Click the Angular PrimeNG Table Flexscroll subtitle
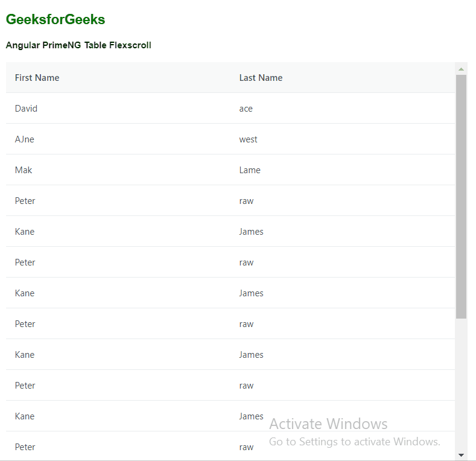Viewport: 476px width, 461px height. [78, 45]
